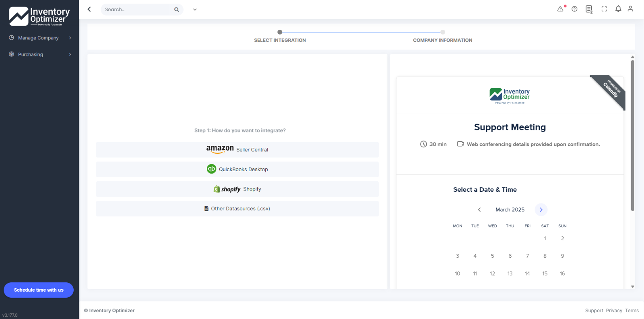Open the Terms footer link

[x=632, y=311]
